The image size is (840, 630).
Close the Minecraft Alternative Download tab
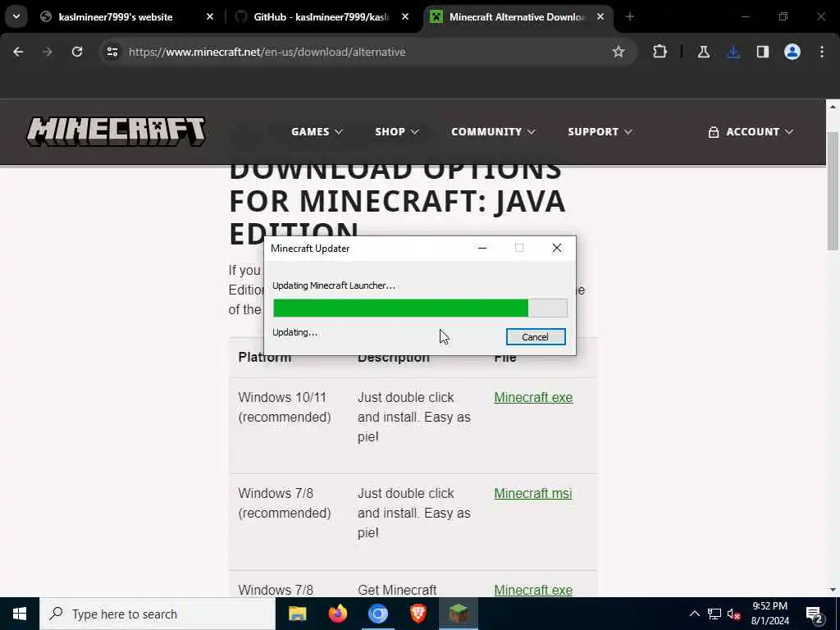pos(600,17)
